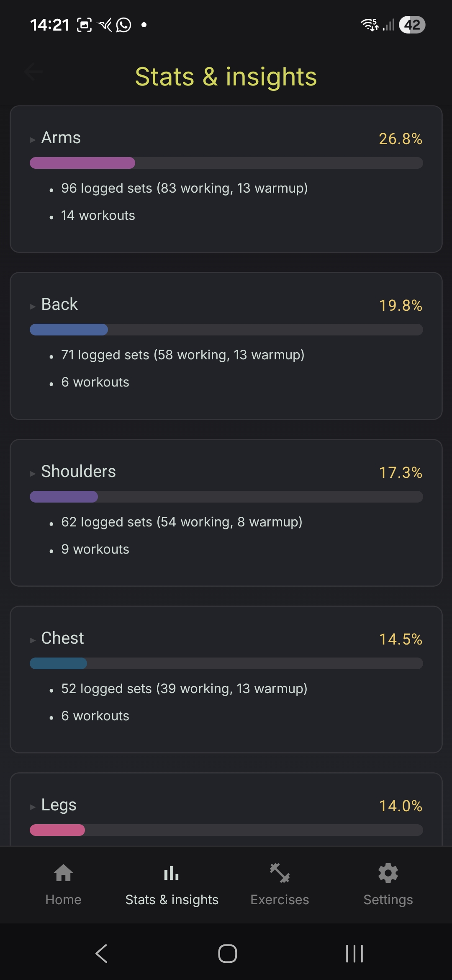Open the Settings gear icon
452x980 pixels.
click(x=388, y=874)
